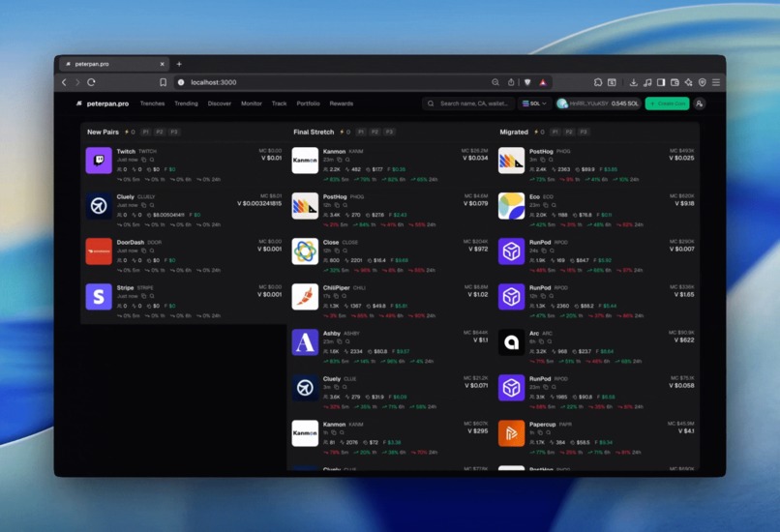Click the search icon in the Twitch row
The width and height of the screenshot is (780, 532).
(152, 160)
